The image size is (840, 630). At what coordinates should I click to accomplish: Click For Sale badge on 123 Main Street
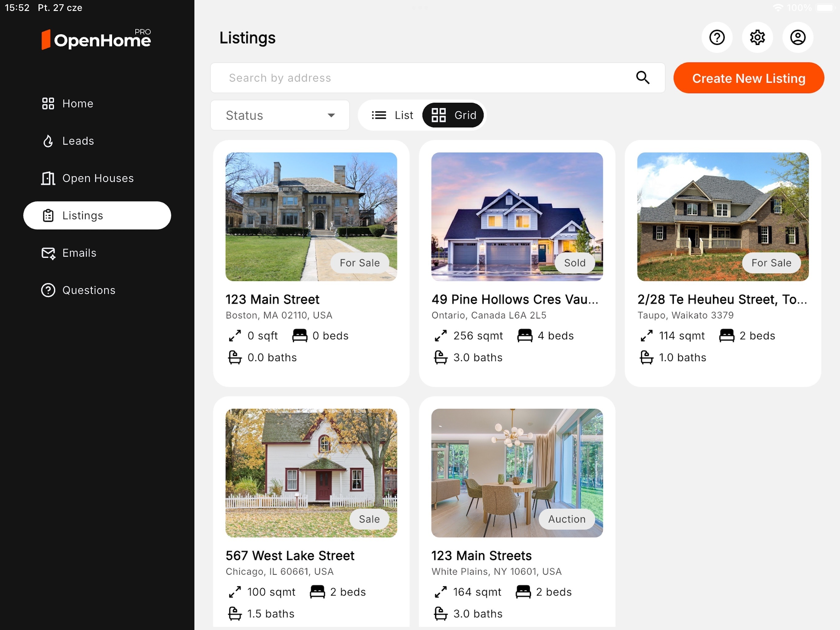[x=360, y=263]
